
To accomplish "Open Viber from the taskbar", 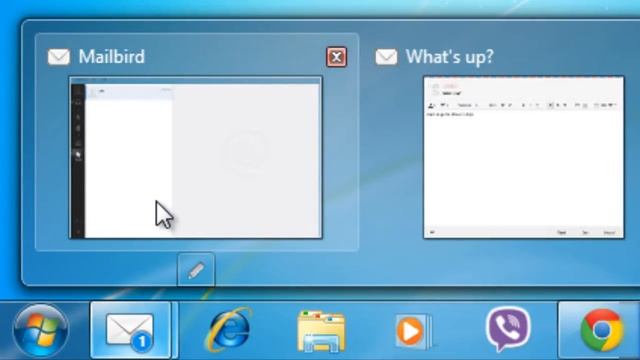I will pyautogui.click(x=507, y=329).
